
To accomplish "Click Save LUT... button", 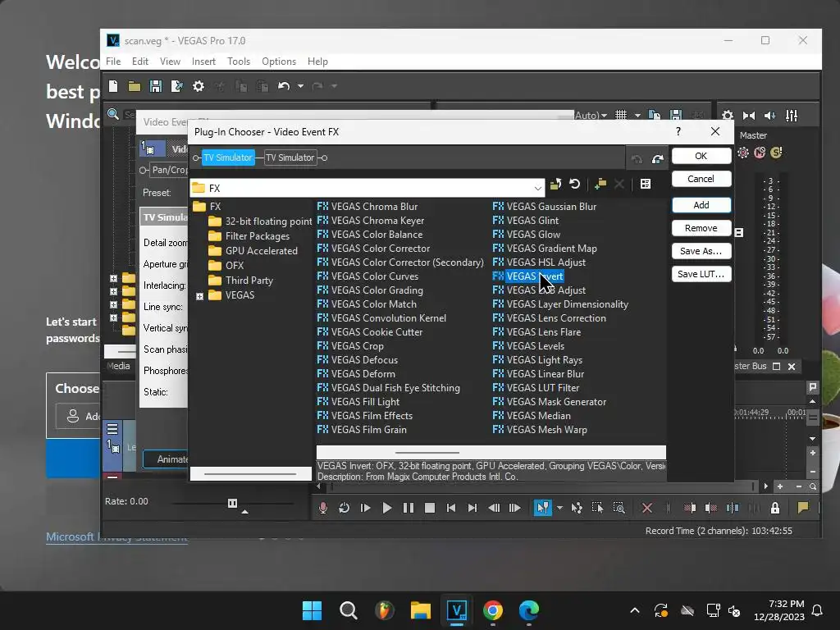I will pos(701,274).
